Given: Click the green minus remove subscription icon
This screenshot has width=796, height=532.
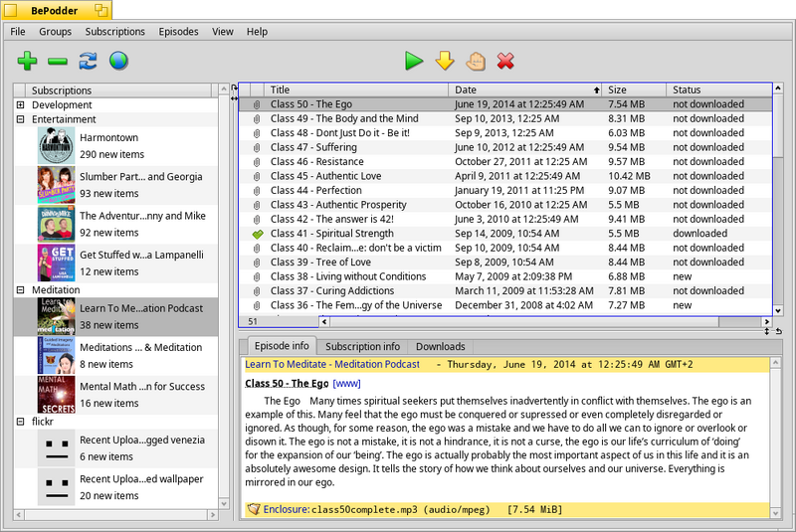Looking at the screenshot, I should pos(58,62).
